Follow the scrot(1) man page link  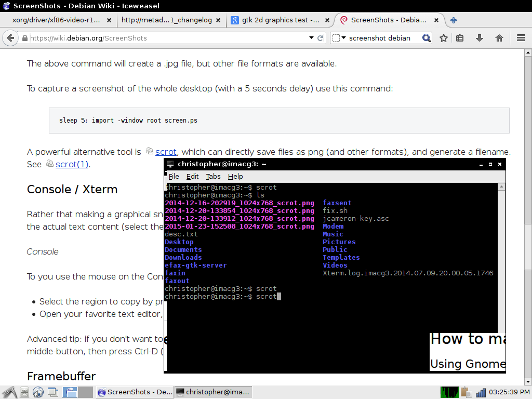point(72,164)
